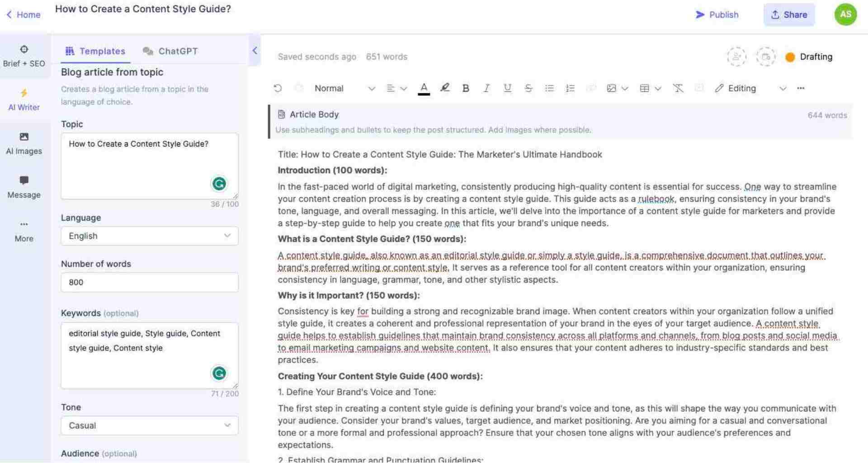
Task: Toggle italic formatting
Action: (486, 88)
